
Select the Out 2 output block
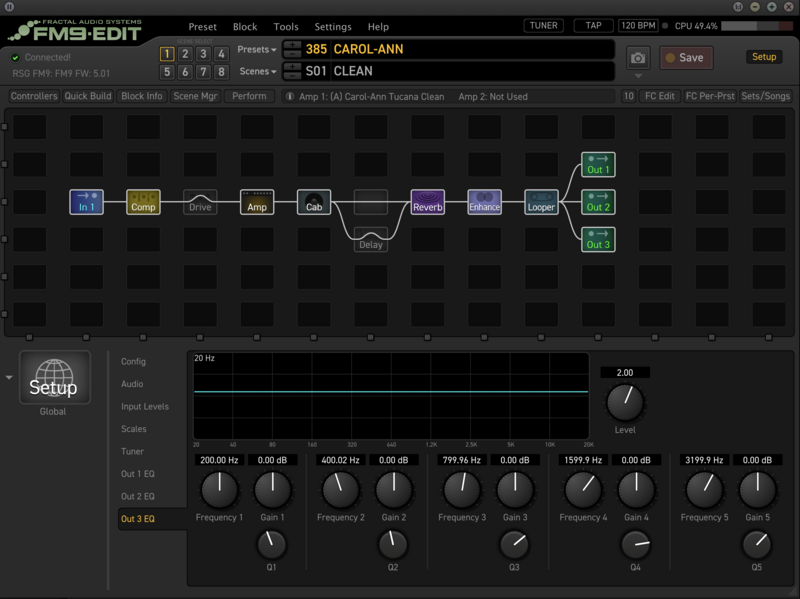(597, 202)
